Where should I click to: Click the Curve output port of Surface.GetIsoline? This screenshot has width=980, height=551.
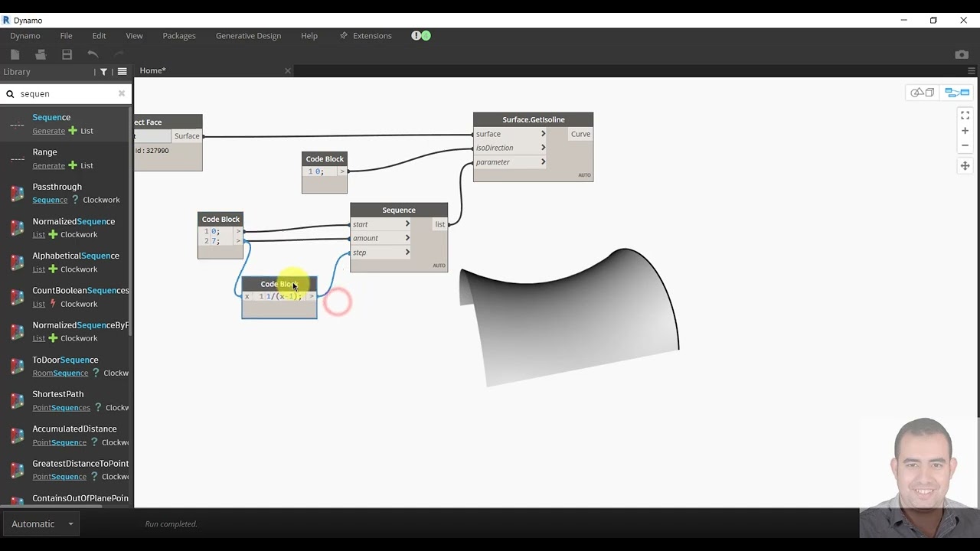[580, 134]
